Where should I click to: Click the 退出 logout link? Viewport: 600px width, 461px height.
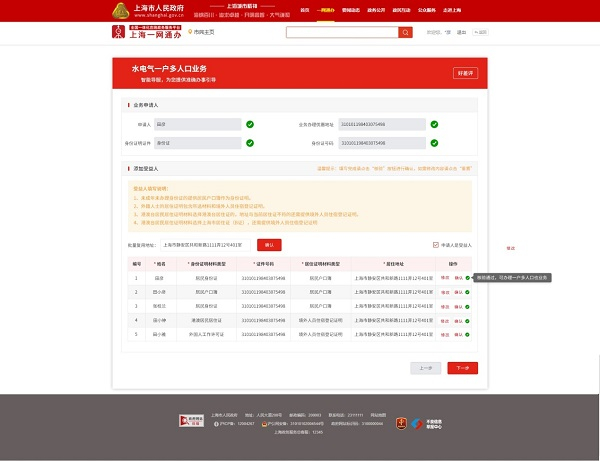(x=461, y=33)
